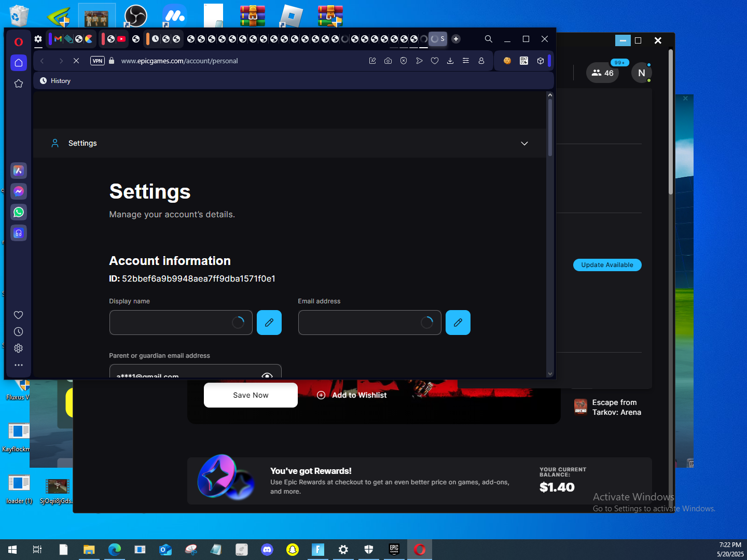This screenshot has width=747, height=560.
Task: Open Opera settings gear in sidebar
Action: pyautogui.click(x=19, y=348)
